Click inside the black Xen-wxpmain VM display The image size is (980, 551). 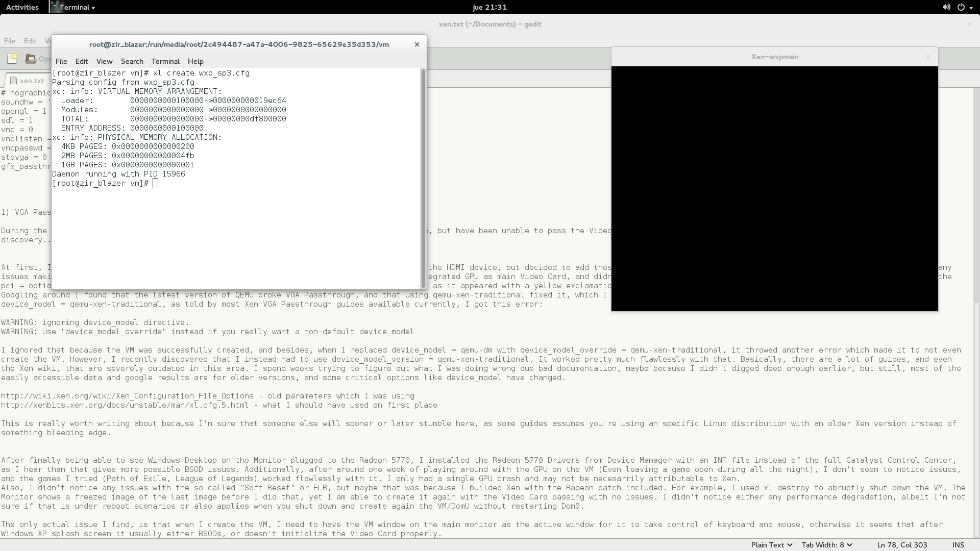[x=774, y=189]
